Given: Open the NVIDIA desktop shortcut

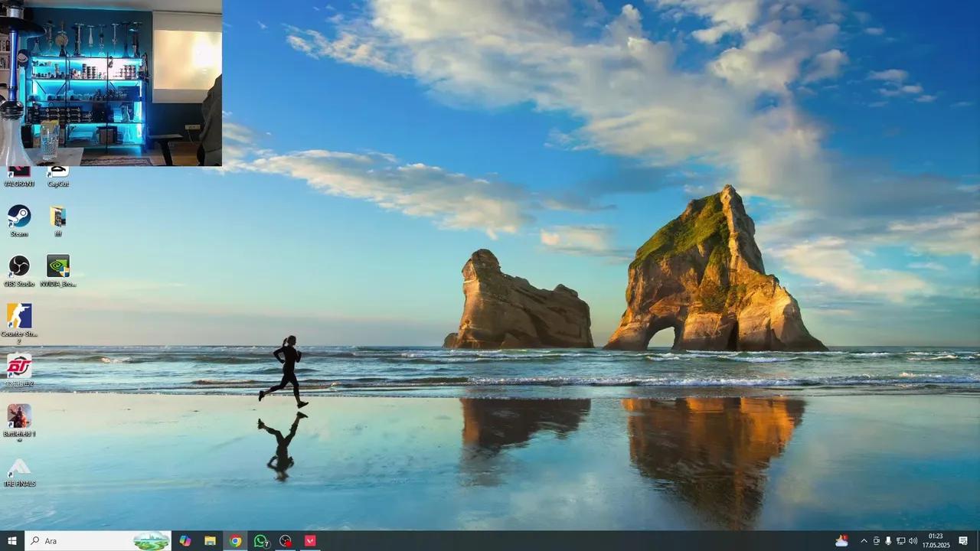Looking at the screenshot, I should pyautogui.click(x=58, y=266).
